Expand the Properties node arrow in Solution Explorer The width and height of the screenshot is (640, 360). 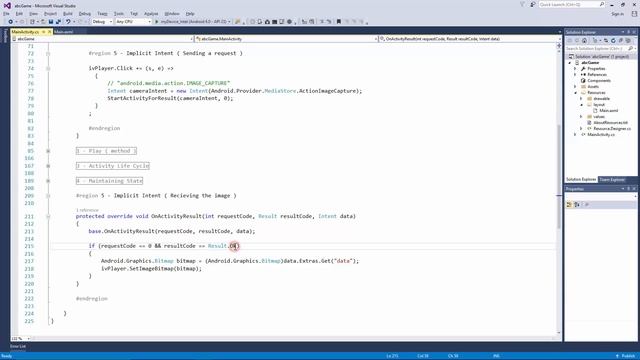(x=576, y=69)
